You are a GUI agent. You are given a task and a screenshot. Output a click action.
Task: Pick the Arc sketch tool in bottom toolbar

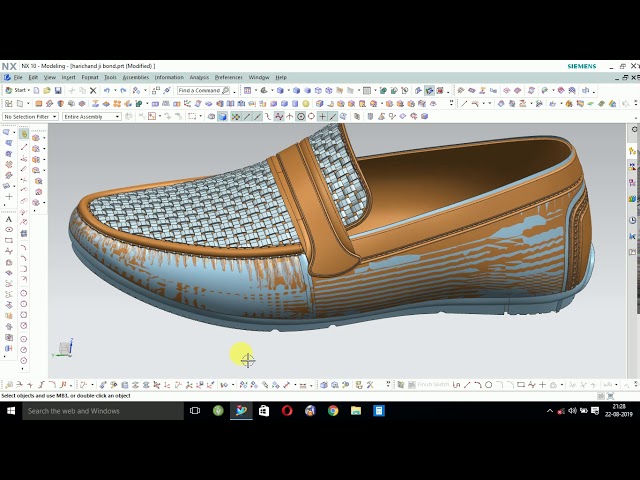coord(478,384)
